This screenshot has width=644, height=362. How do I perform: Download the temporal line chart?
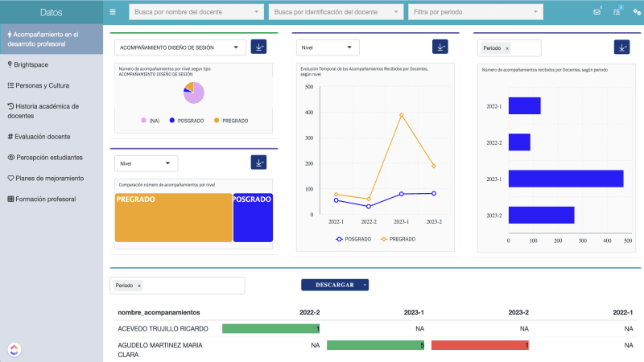[x=440, y=47]
